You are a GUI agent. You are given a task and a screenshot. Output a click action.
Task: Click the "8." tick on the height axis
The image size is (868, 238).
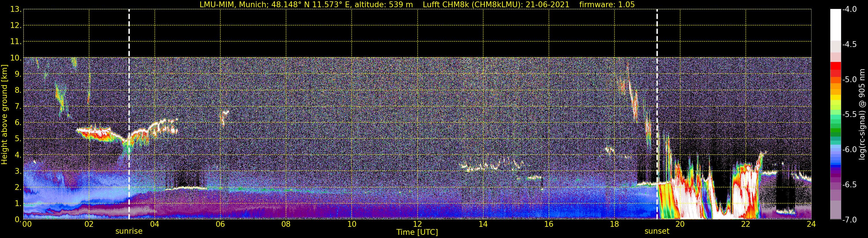click(18, 90)
